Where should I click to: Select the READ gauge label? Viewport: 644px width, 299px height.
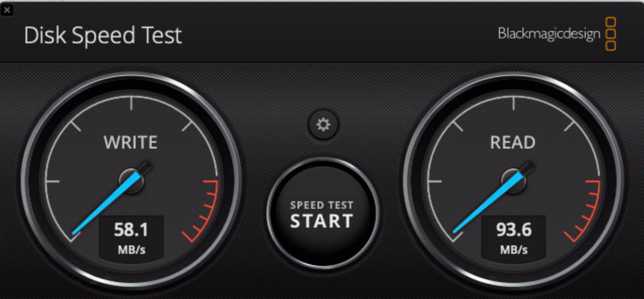point(513,142)
